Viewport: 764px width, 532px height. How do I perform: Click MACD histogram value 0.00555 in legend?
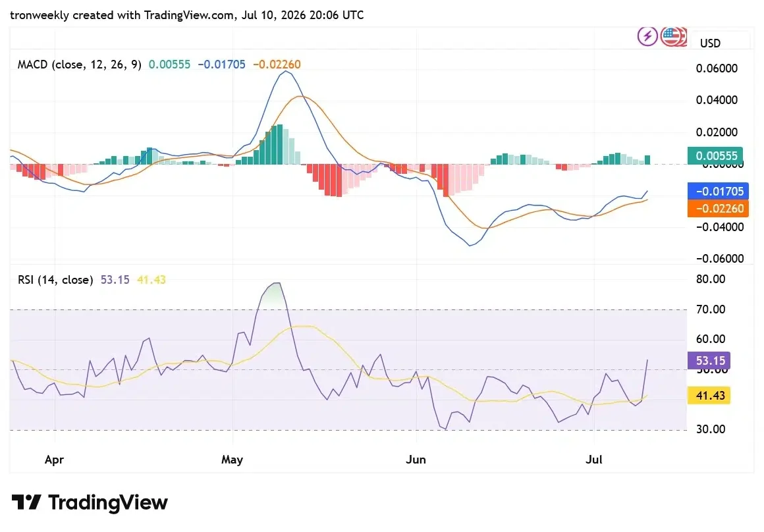coord(169,65)
